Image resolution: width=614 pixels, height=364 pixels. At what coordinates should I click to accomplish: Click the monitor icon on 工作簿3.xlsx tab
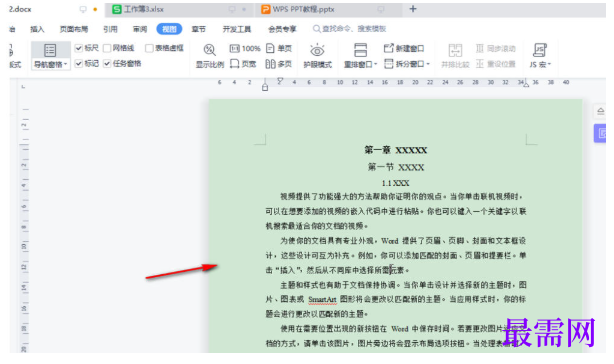(x=232, y=9)
